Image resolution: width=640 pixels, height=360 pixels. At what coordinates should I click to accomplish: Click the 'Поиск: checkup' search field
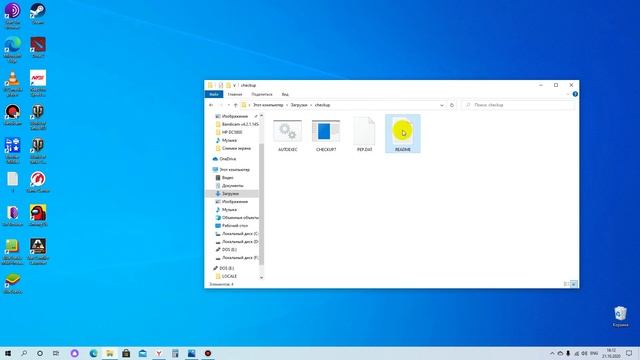pos(518,105)
